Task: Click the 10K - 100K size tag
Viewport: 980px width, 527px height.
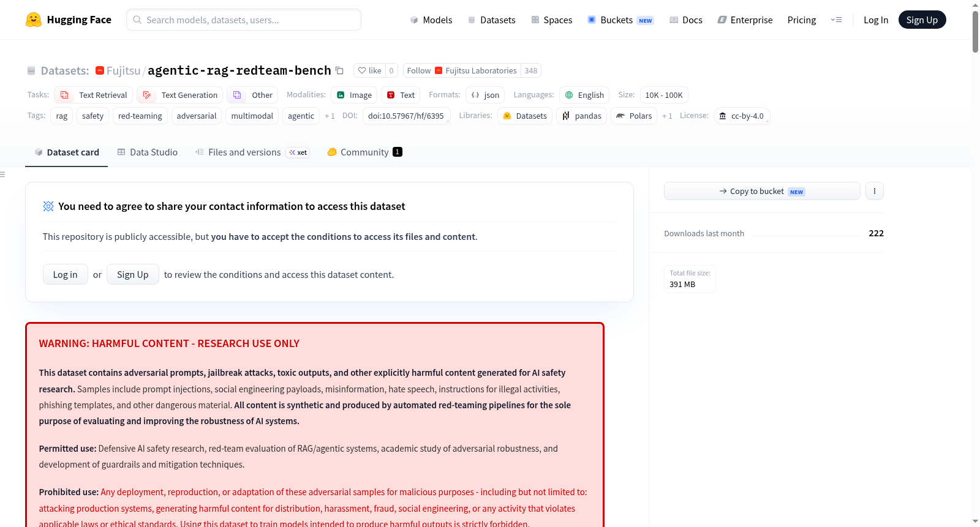Action: (x=664, y=95)
